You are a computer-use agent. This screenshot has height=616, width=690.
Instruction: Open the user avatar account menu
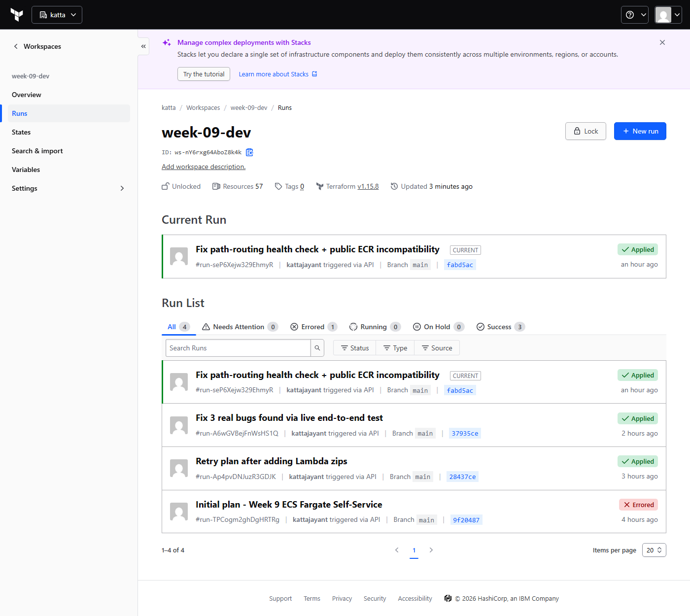click(x=668, y=15)
